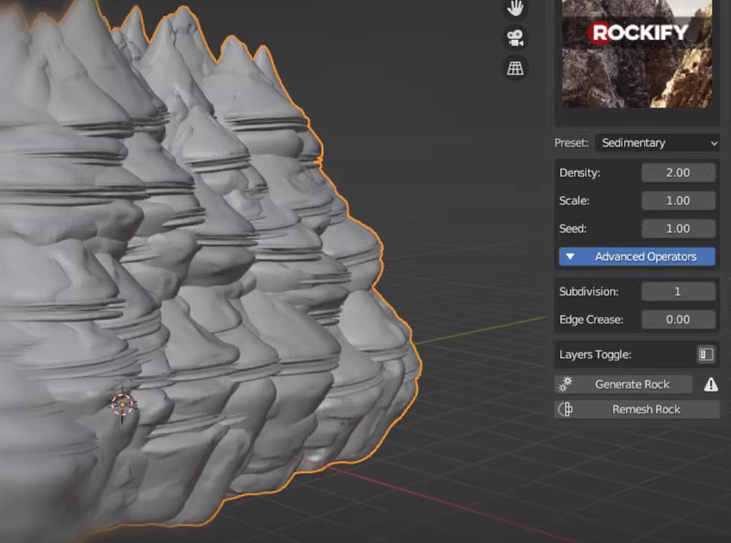Screen dimensions: 731x543
Task: Click the Scale value field
Action: 678,201
